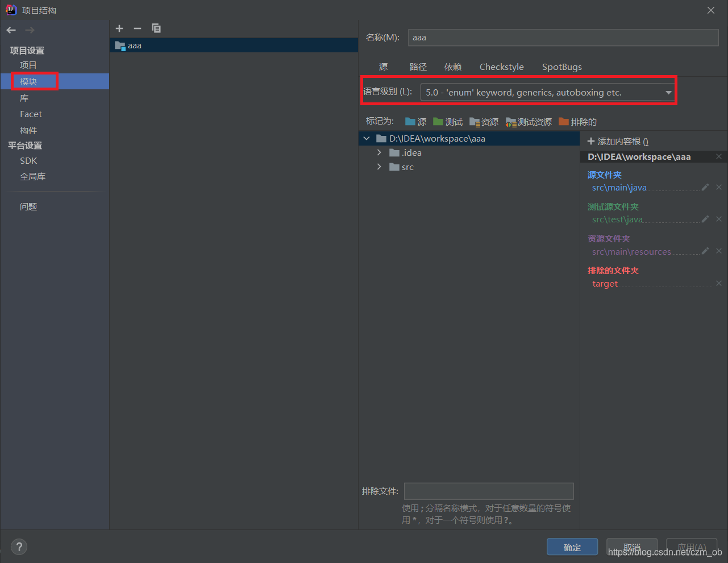
Task: Unmark the excluded target folder
Action: click(x=719, y=283)
